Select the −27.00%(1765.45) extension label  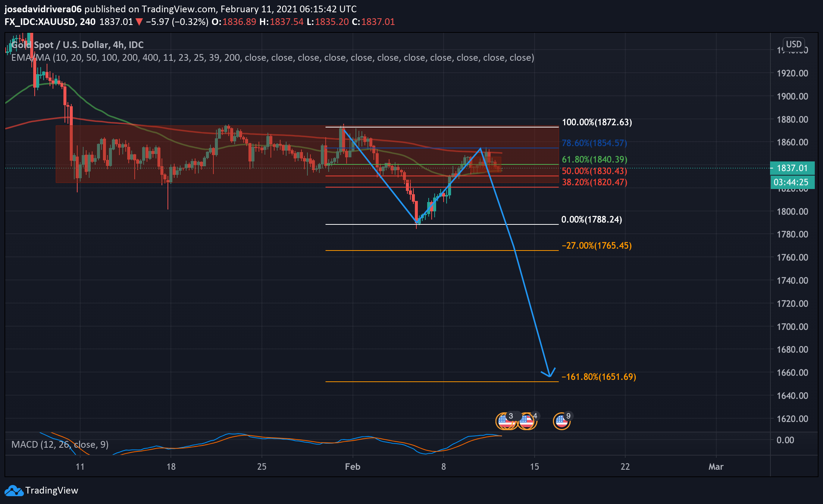point(597,246)
